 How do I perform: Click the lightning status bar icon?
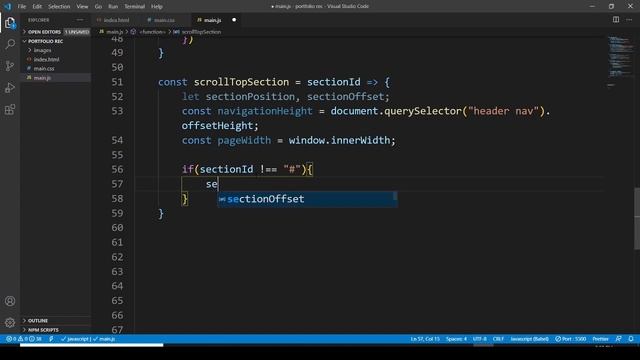(x=51, y=339)
